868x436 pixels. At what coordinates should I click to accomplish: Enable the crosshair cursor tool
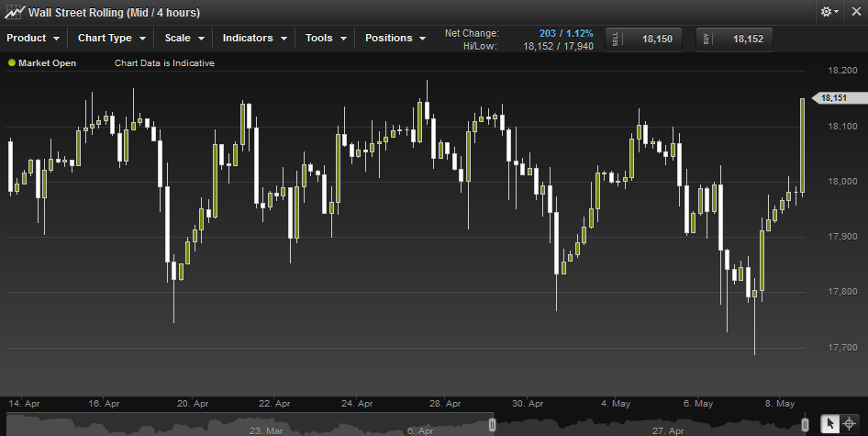[x=850, y=424]
